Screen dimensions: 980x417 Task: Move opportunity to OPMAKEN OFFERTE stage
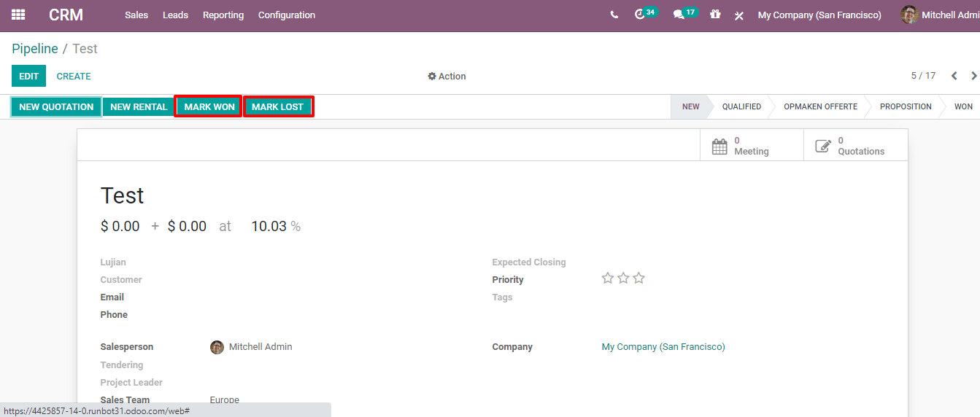[x=820, y=106]
